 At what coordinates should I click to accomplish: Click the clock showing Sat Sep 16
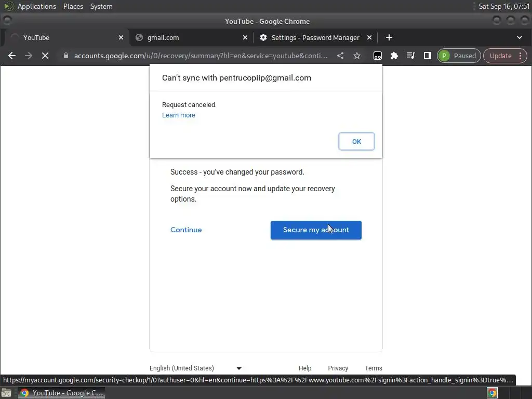coord(504,6)
